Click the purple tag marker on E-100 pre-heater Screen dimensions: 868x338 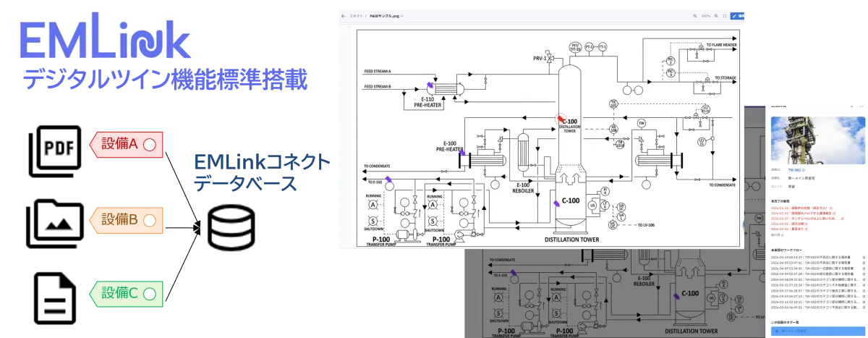pyautogui.click(x=459, y=145)
